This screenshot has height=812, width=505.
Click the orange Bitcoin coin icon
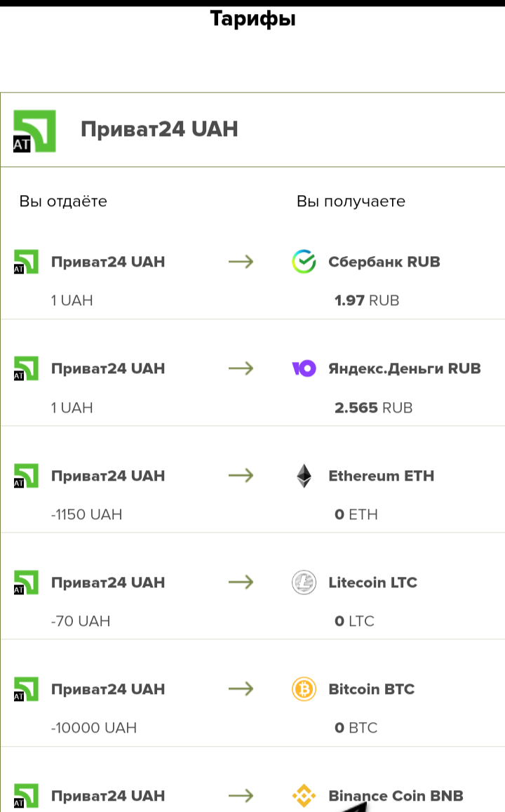pyautogui.click(x=304, y=689)
